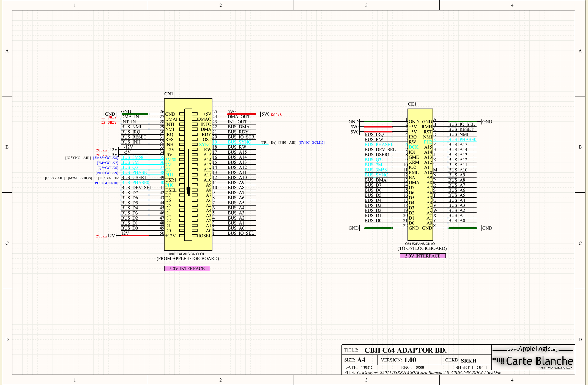Select the [TP1 - IIe] annotation
The image size is (588, 385).
[x=268, y=142]
